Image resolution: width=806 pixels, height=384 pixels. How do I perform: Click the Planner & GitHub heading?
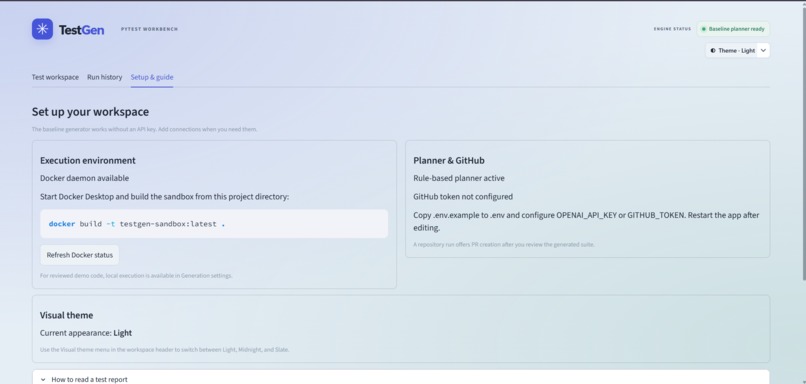point(449,160)
